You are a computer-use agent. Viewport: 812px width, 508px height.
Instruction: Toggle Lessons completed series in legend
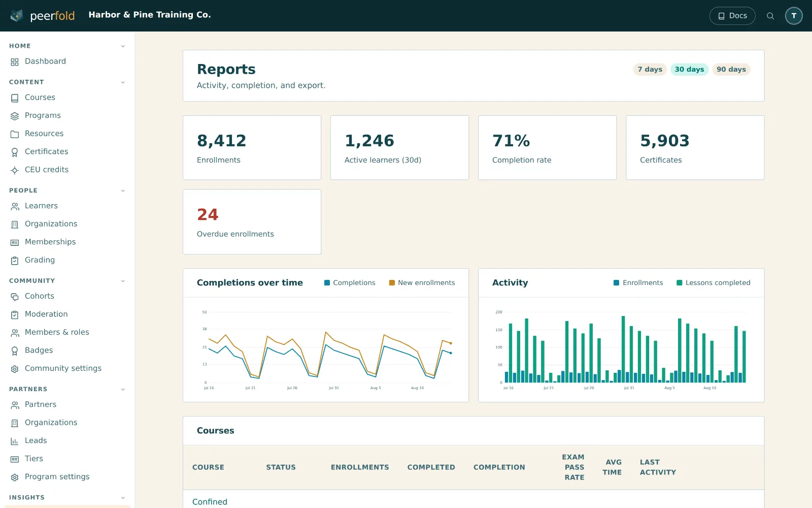tap(713, 282)
